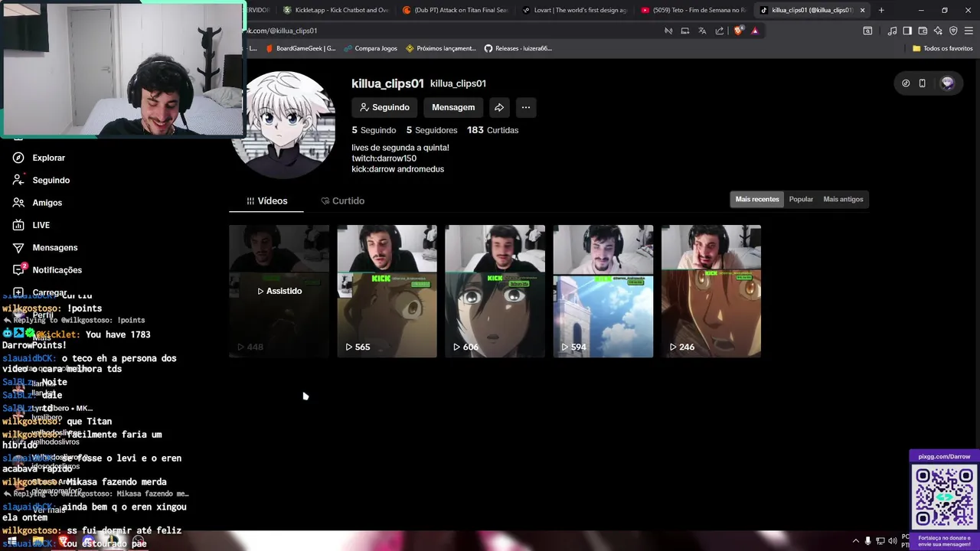The width and height of the screenshot is (980, 551).
Task: Click the browser address bar URL
Action: [x=281, y=31]
